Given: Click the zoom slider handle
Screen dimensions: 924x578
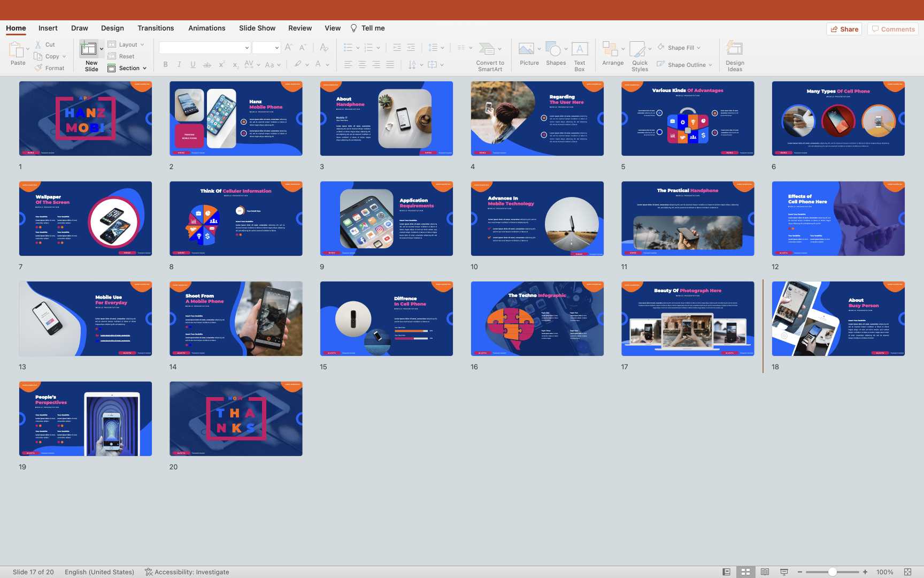Looking at the screenshot, I should pos(833,572).
